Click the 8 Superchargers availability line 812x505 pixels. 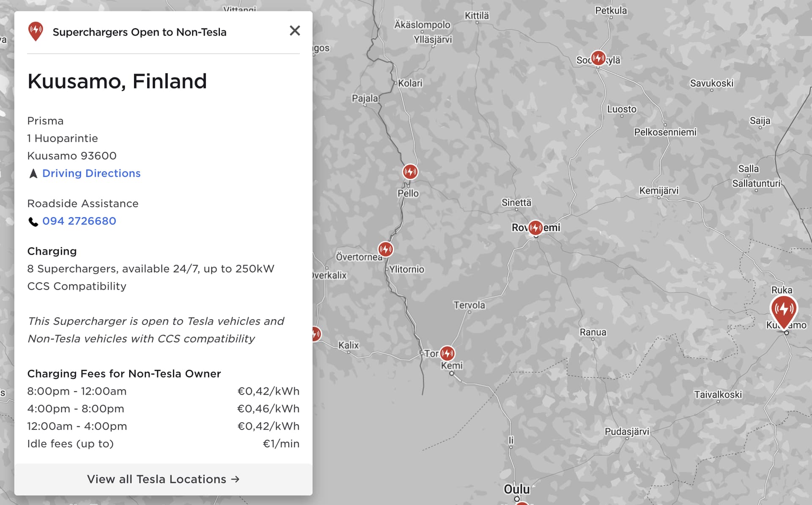pos(151,269)
